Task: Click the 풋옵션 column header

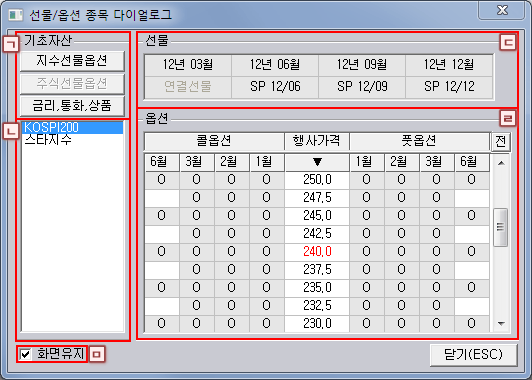Action: click(419, 141)
